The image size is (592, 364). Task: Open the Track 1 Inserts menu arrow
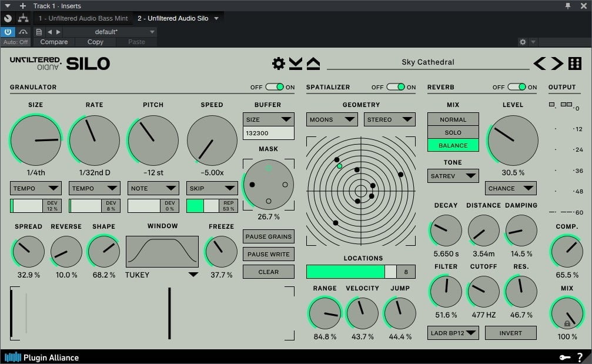tap(8, 6)
